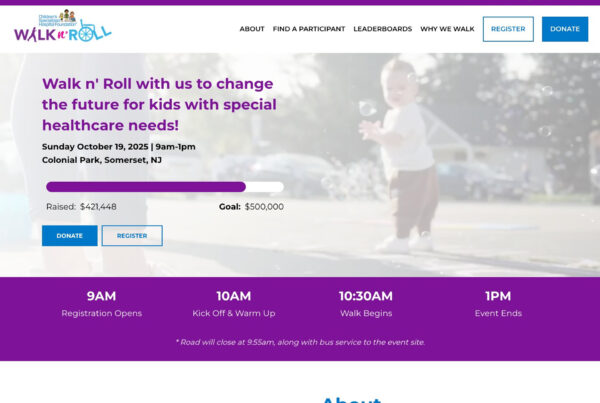Screen dimensions: 600x403
Task: Click the 1PM Event Ends item
Action: click(x=498, y=304)
